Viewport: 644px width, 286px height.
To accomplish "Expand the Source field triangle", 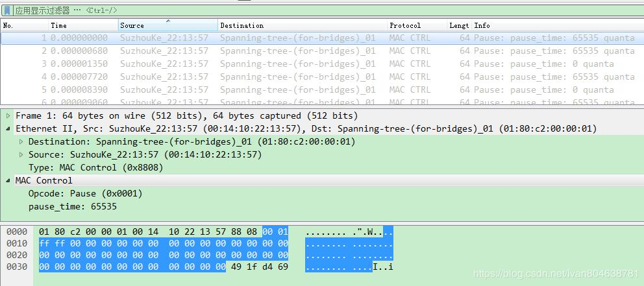I will 21,155.
